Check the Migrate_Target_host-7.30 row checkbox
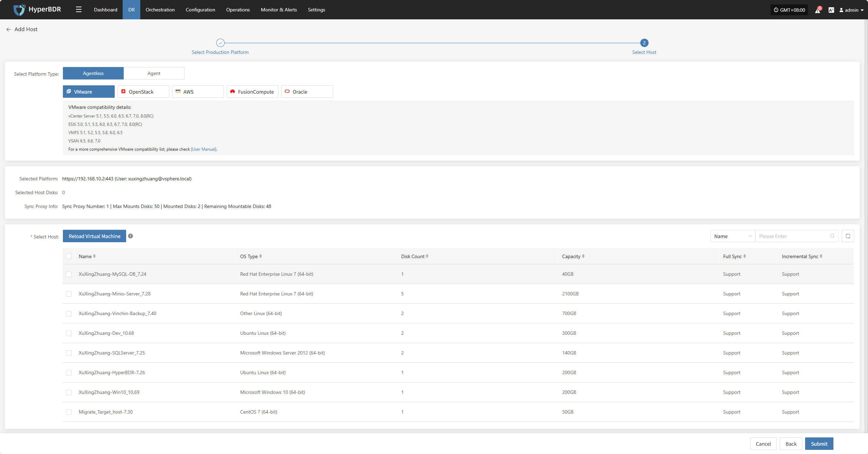The height and width of the screenshot is (454, 868). point(69,412)
